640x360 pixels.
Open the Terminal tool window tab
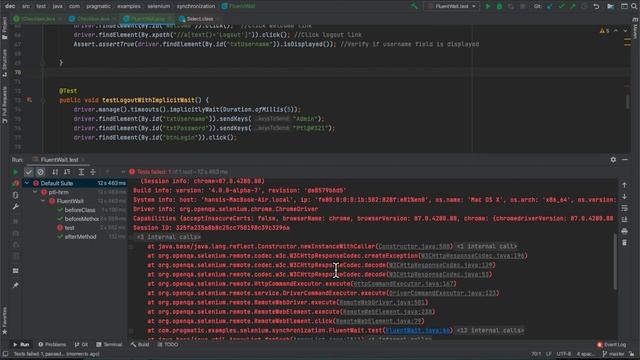tap(109, 344)
